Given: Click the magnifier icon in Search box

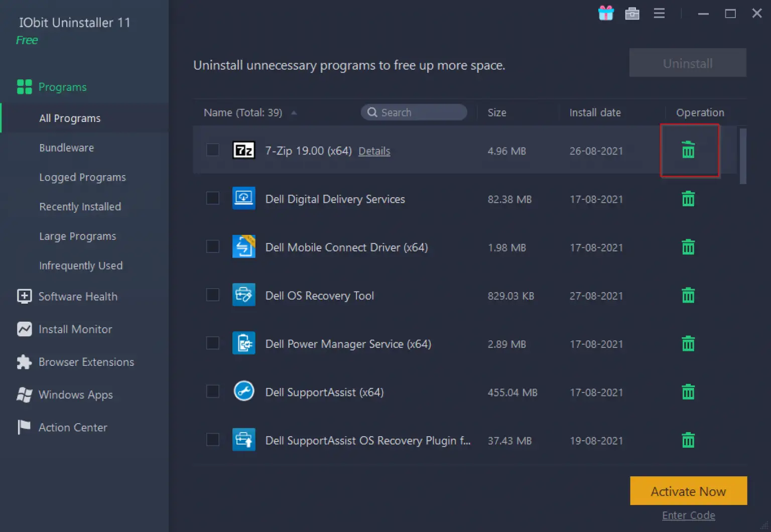Looking at the screenshot, I should pyautogui.click(x=372, y=112).
